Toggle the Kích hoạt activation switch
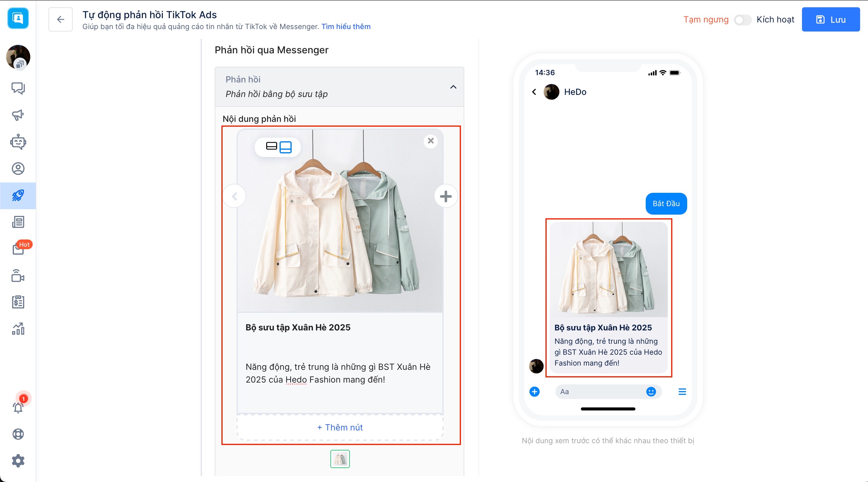 pyautogui.click(x=742, y=20)
